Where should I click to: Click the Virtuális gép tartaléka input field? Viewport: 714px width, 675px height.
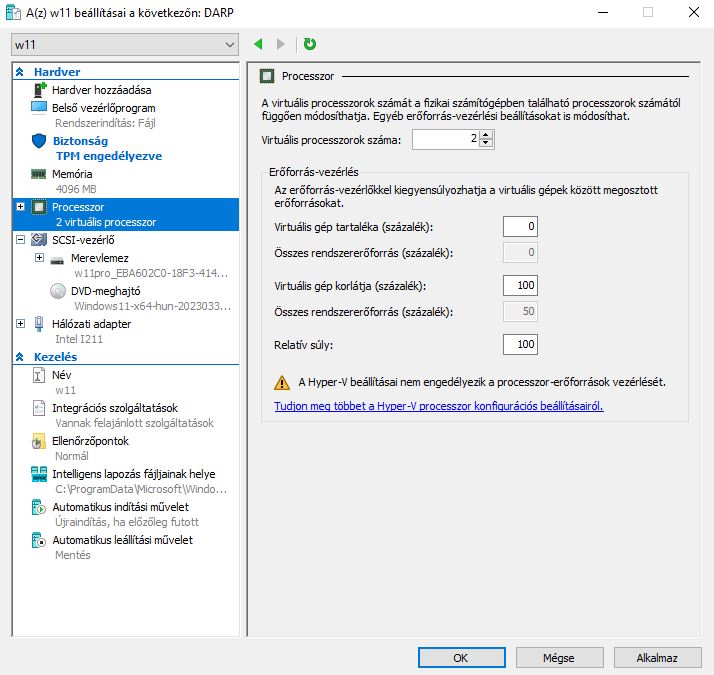[519, 227]
